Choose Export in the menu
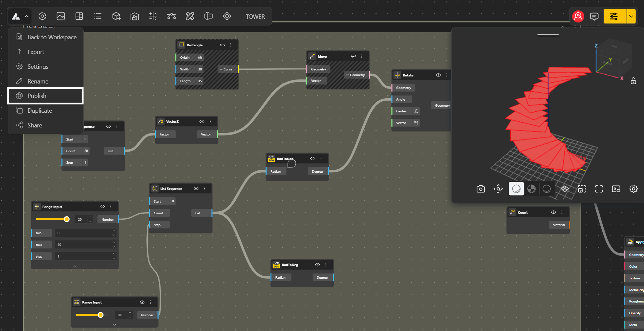Viewport: 644px width, 331px height. pos(36,52)
